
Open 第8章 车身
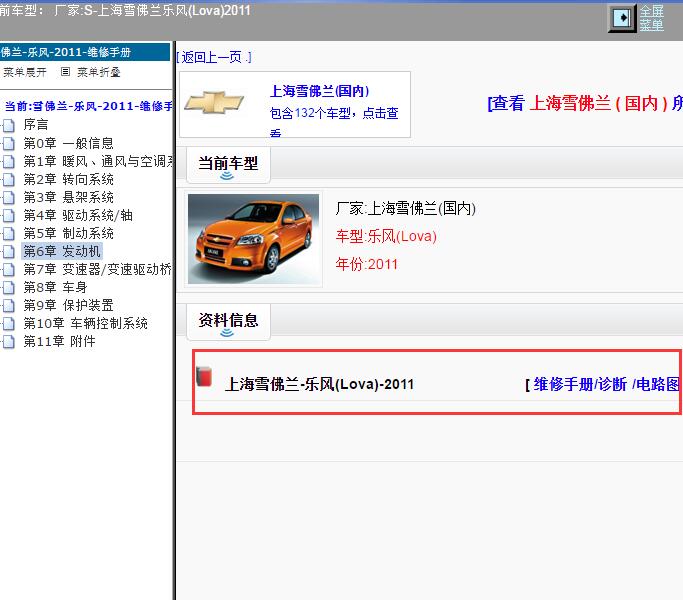pyautogui.click(x=55, y=287)
